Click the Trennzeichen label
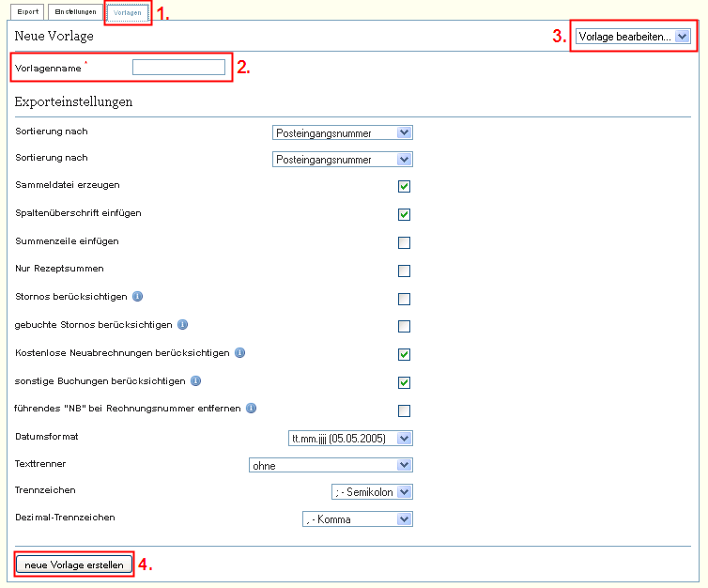 point(45,490)
